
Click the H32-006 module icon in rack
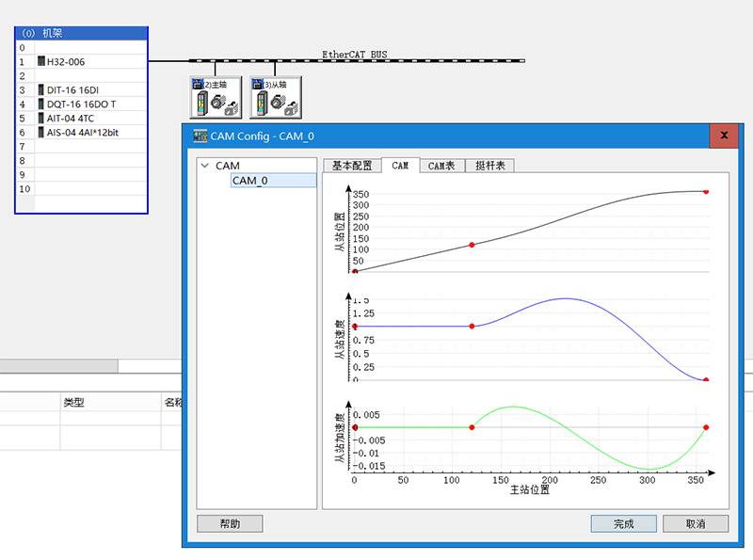pos(41,61)
